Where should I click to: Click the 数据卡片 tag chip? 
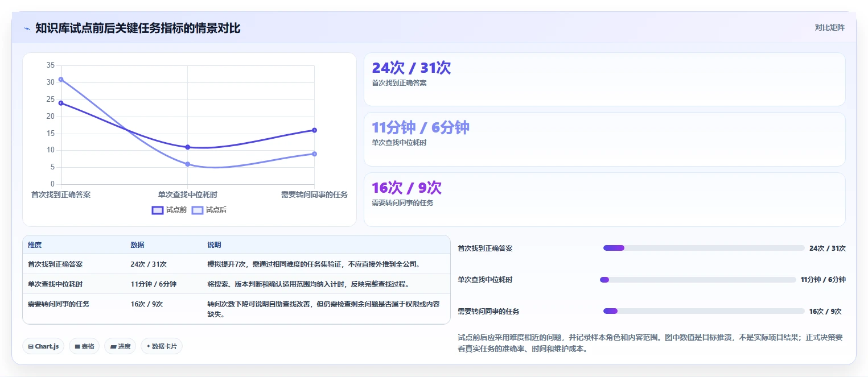point(162,346)
